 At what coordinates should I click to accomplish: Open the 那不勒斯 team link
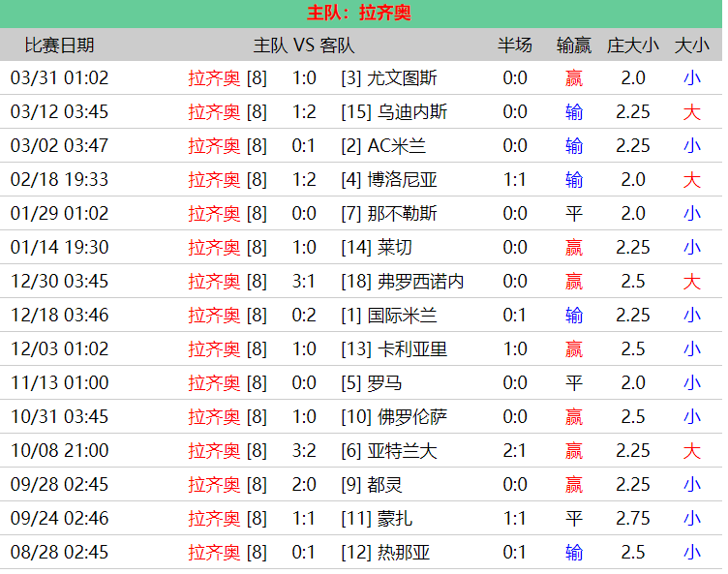click(x=402, y=214)
